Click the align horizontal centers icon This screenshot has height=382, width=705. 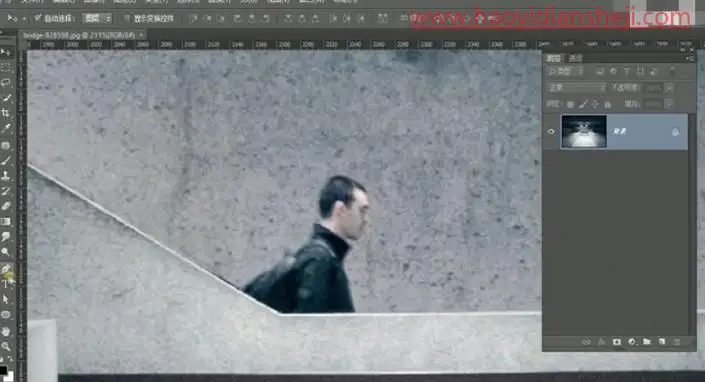pos(252,18)
